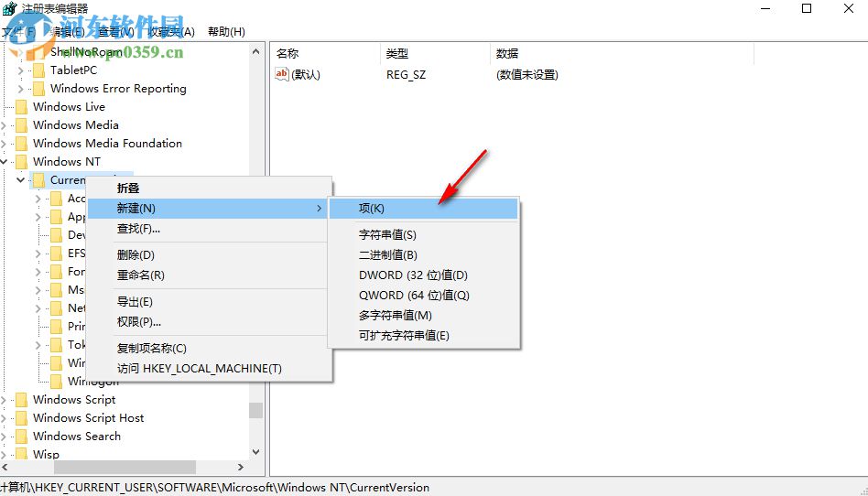Expand the EFS subkey node

click(x=38, y=253)
